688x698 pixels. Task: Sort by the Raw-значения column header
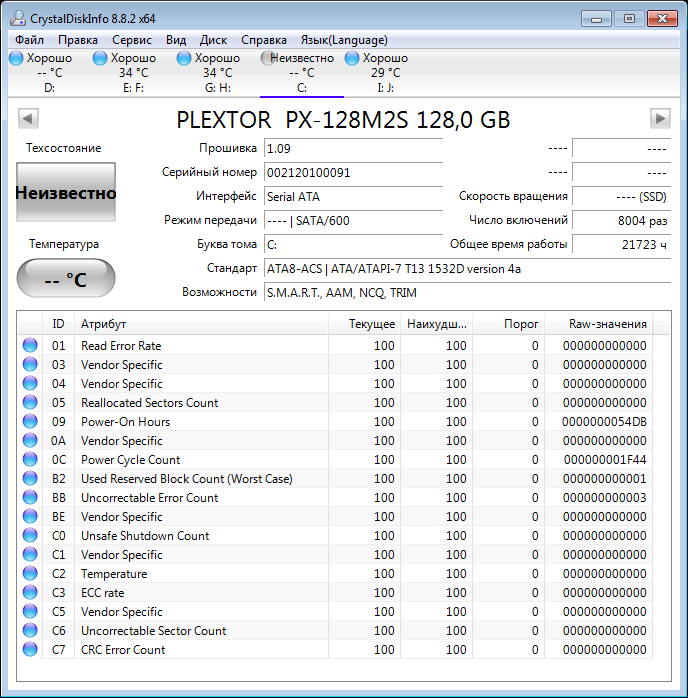(599, 324)
